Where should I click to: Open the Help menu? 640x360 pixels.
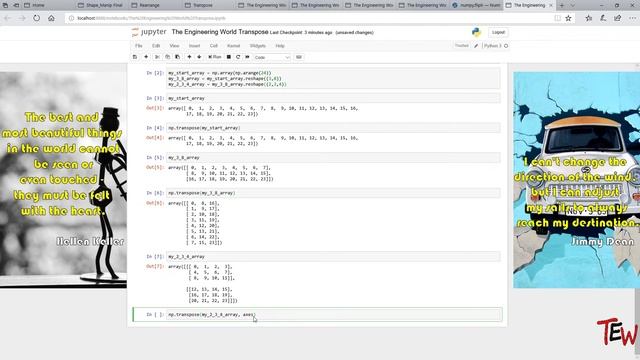280,46
